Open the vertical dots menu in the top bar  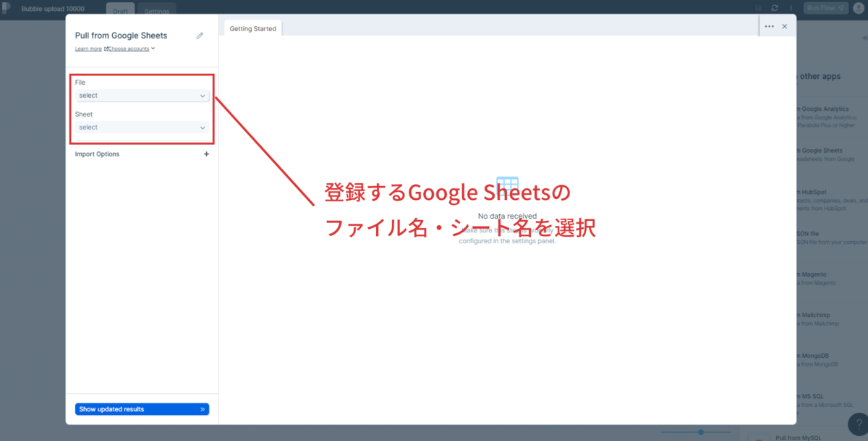[792, 8]
